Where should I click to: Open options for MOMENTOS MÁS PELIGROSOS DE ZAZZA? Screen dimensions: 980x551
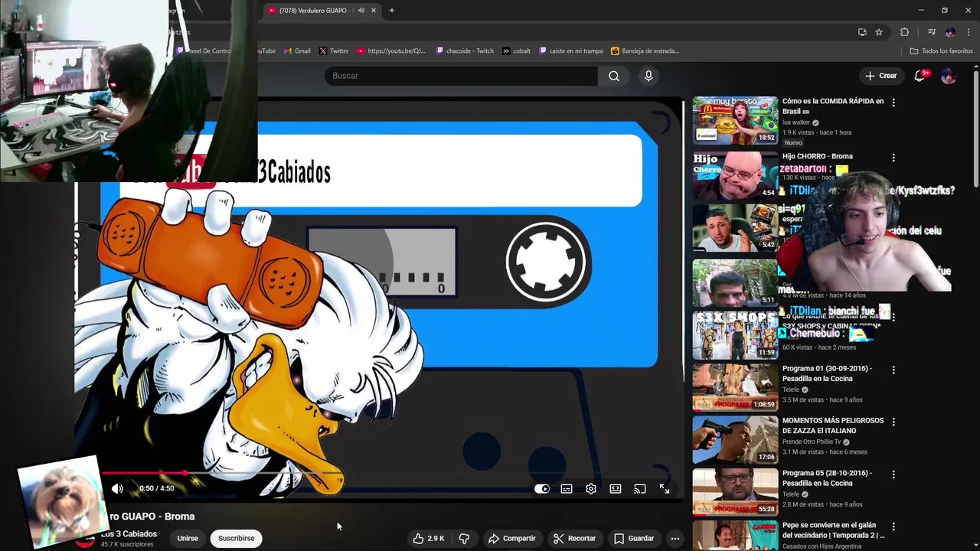pos(893,422)
